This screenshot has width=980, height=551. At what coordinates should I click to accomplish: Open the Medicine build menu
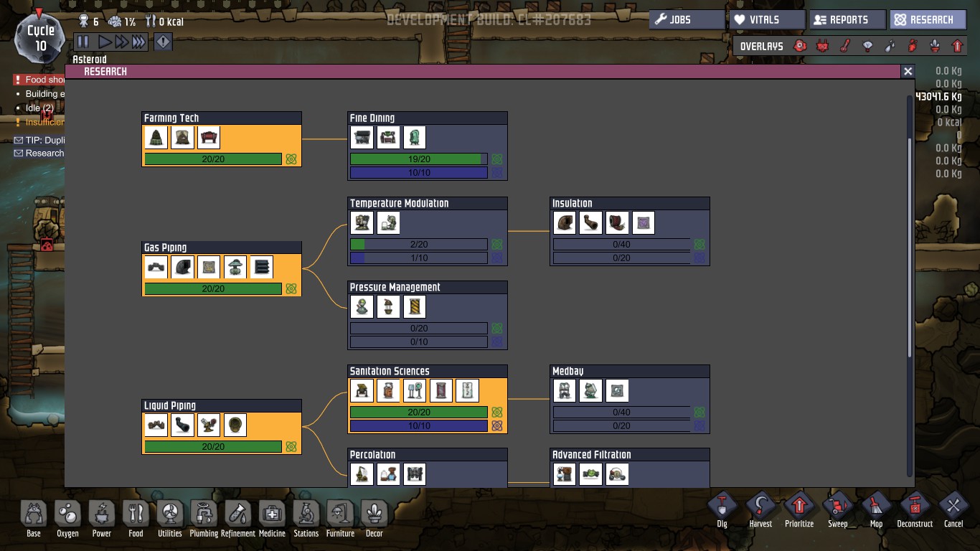(x=272, y=519)
